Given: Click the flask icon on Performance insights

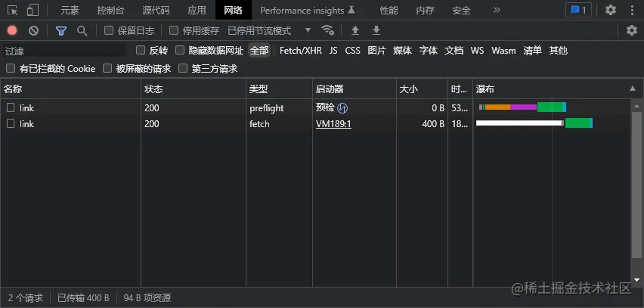Looking at the screenshot, I should tap(351, 10).
